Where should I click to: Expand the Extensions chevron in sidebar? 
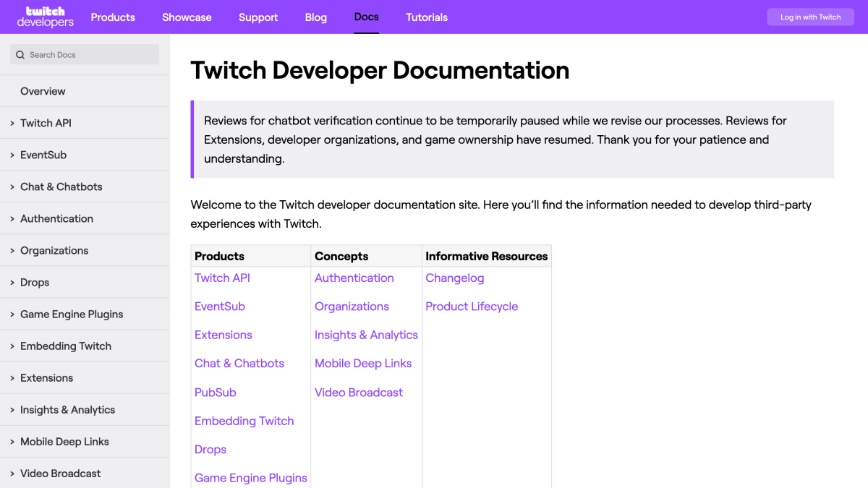tap(12, 377)
